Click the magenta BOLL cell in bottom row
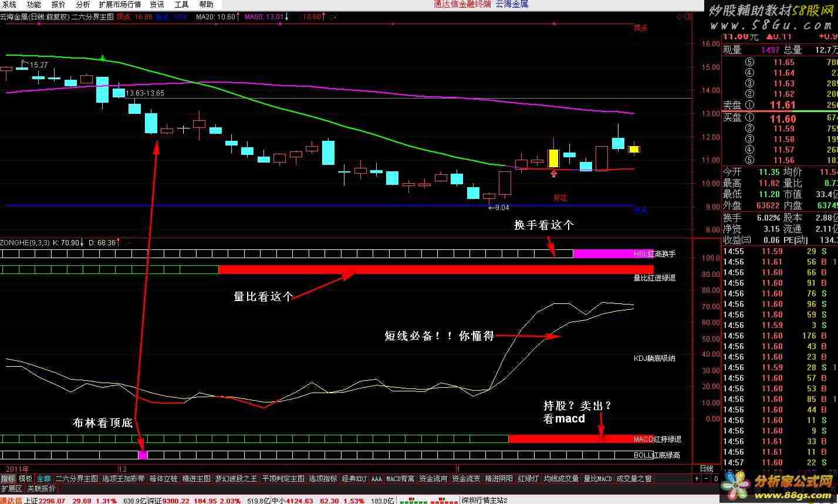Screen dimensions: 838x504 (143, 455)
